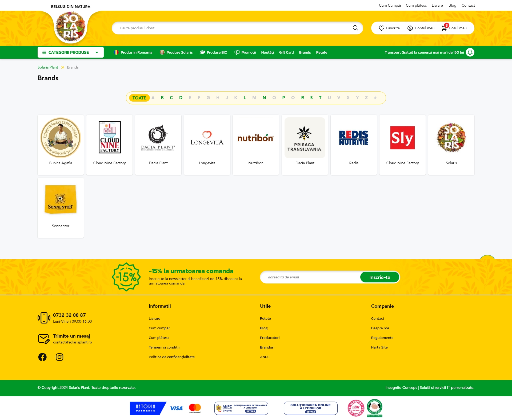This screenshot has width=512, height=420.
Task: Click the Contul meu account icon
Action: (x=410, y=28)
